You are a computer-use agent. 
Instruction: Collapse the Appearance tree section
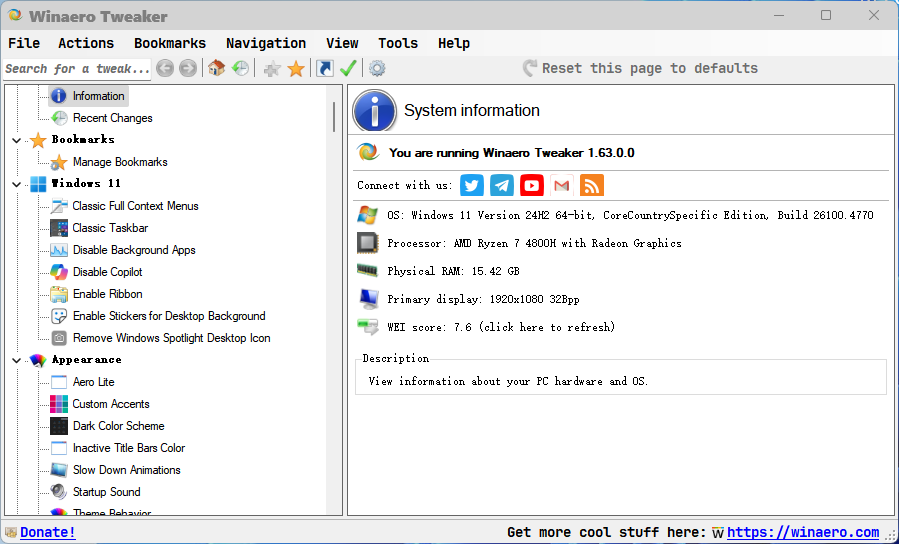pyautogui.click(x=17, y=360)
